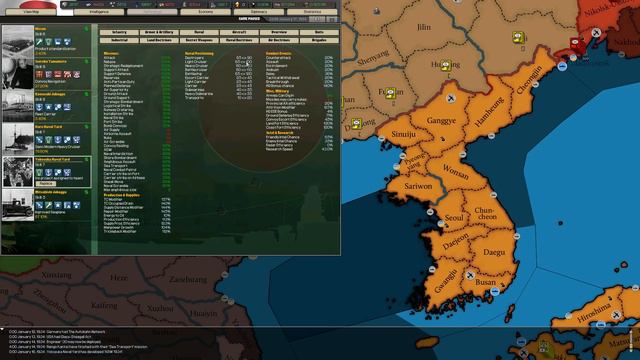Viewport: 640px width, 360px height.
Task: Click first specialty icon of Kure Naval Yard
Action: point(39,140)
